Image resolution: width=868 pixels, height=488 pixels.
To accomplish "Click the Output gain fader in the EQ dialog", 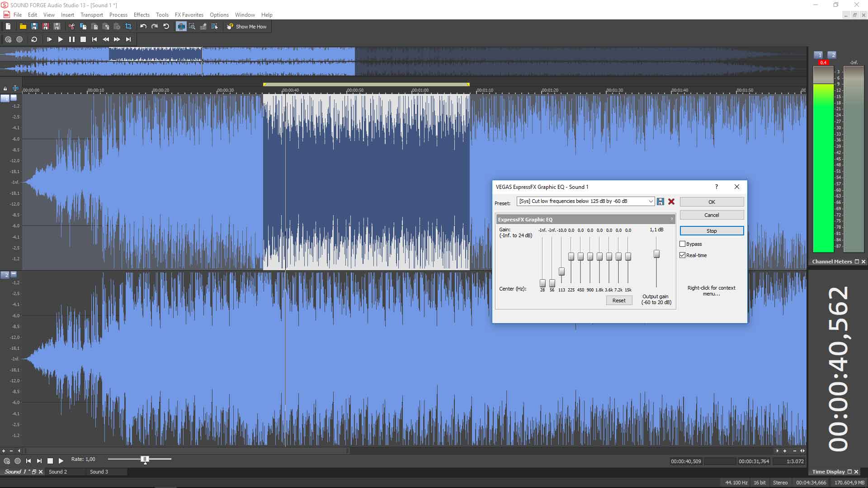I will pyautogui.click(x=656, y=254).
